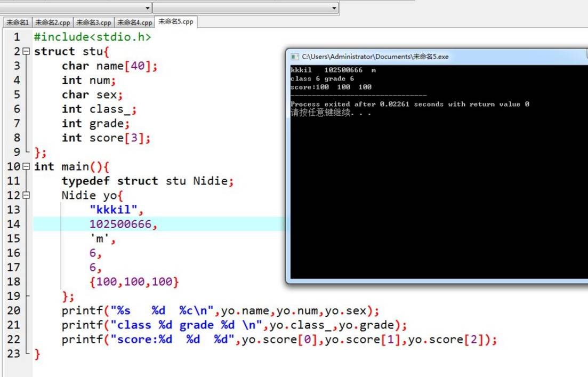Image resolution: width=588 pixels, height=377 pixels.
Task: Switch to the 未命名2.cpp tab
Action: [x=52, y=22]
